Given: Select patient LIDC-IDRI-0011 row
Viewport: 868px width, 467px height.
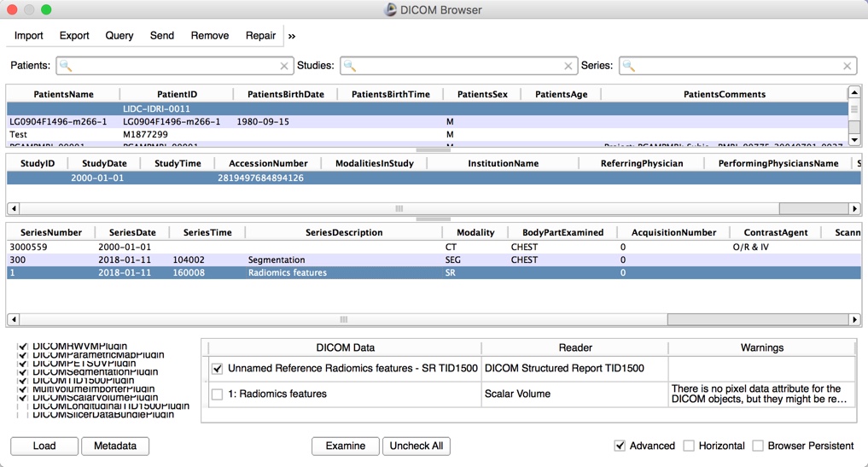Looking at the screenshot, I should click(427, 108).
